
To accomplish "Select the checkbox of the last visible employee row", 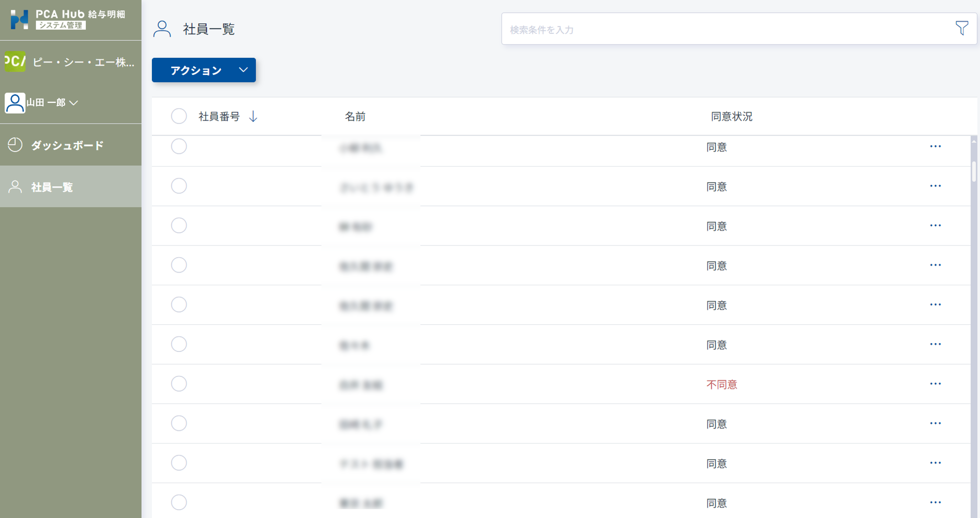I will coord(179,502).
